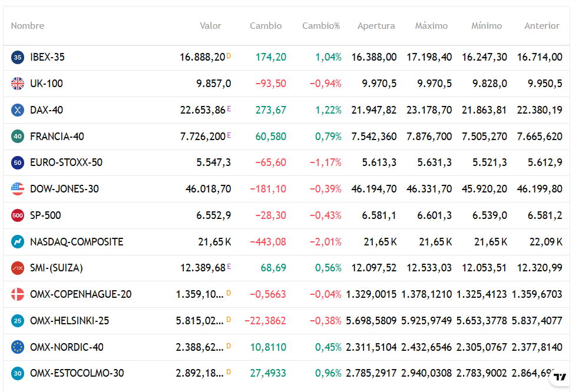This screenshot has width=582, height=392.
Task: Click the DOW-JONES-30 US flag icon
Action: [18, 189]
